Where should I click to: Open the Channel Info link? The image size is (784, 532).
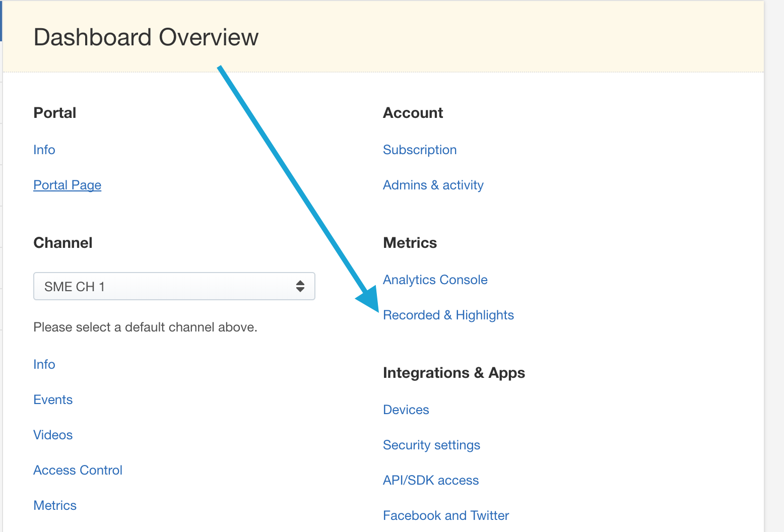coord(44,364)
